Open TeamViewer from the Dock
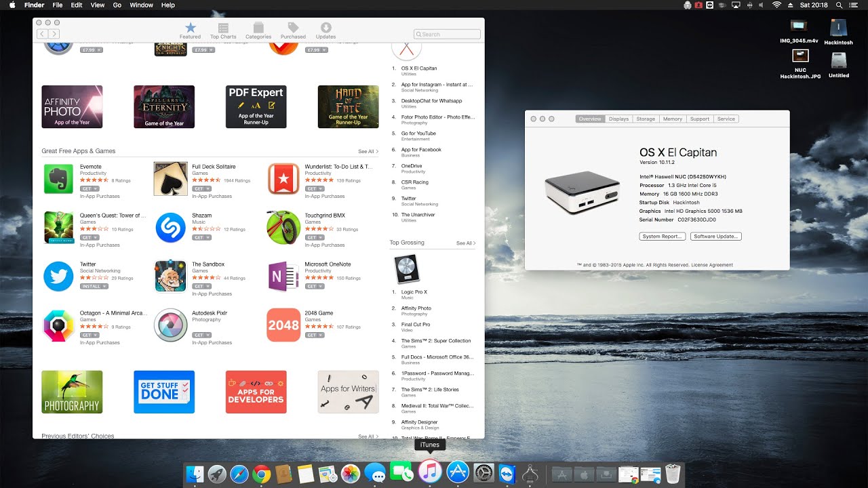 pyautogui.click(x=506, y=474)
